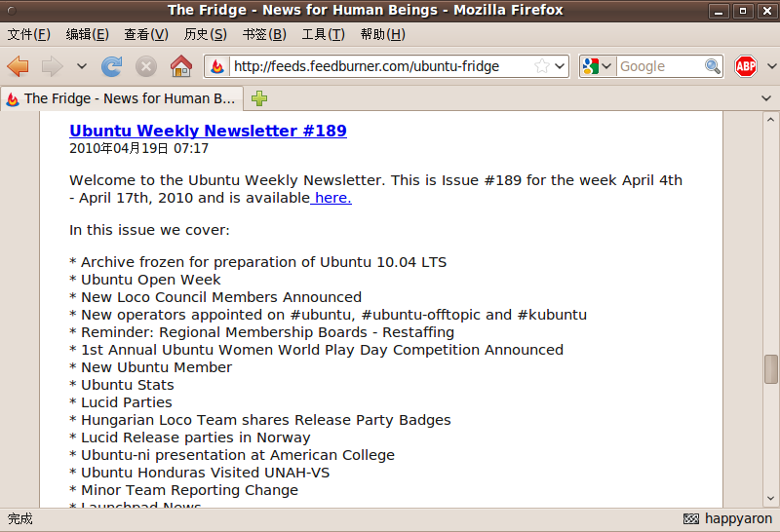Open the 工具(T) menu
780x532 pixels.
pyautogui.click(x=324, y=34)
